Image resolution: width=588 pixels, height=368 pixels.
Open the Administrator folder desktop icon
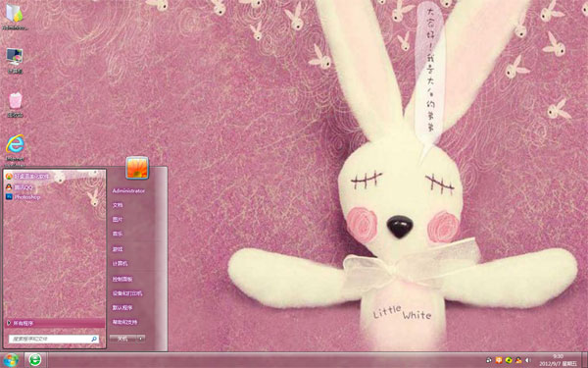coord(15,14)
